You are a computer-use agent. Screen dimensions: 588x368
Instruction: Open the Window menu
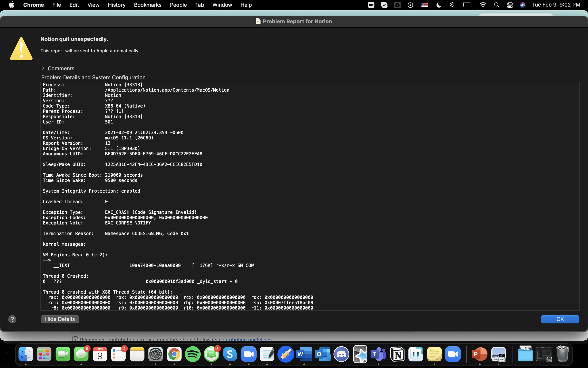(x=222, y=5)
